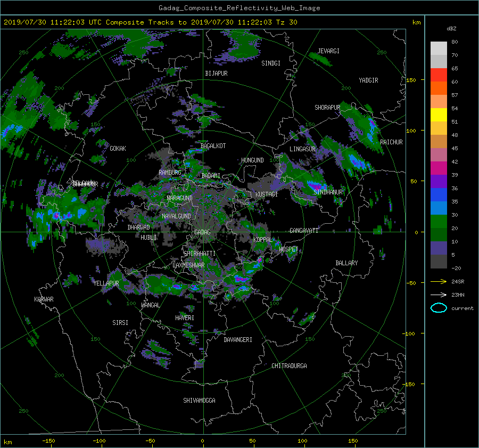The height and width of the screenshot is (448, 479).
Task: Click the 'dBZ' legend heading
Action: [x=451, y=28]
